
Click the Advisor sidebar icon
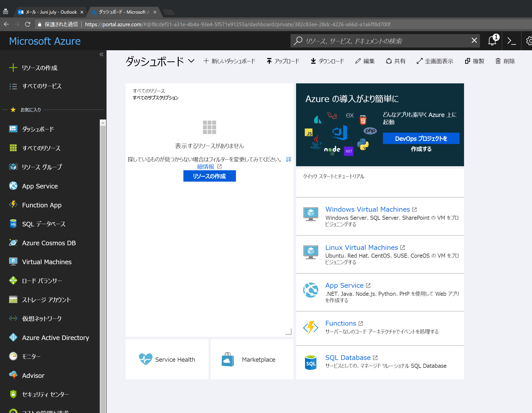[13, 375]
